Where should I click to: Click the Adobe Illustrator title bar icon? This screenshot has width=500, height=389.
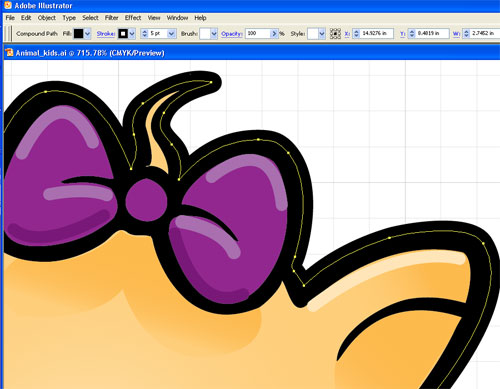pyautogui.click(x=8, y=5)
